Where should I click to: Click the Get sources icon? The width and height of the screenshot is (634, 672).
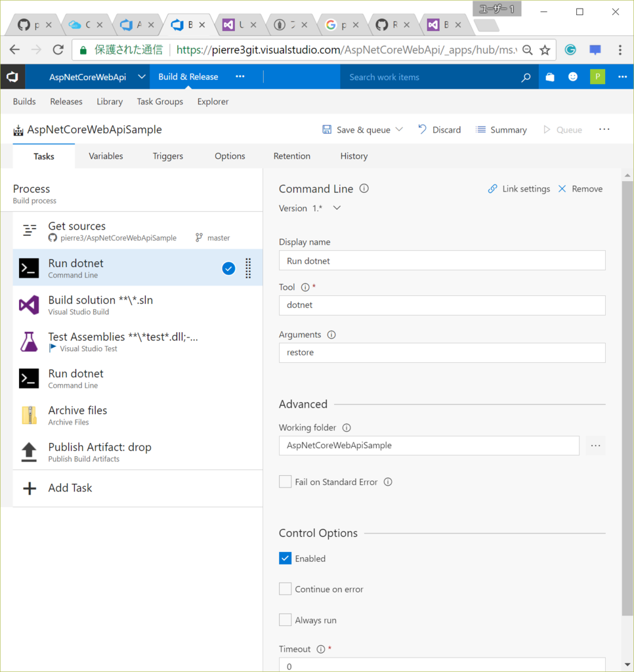[29, 230]
